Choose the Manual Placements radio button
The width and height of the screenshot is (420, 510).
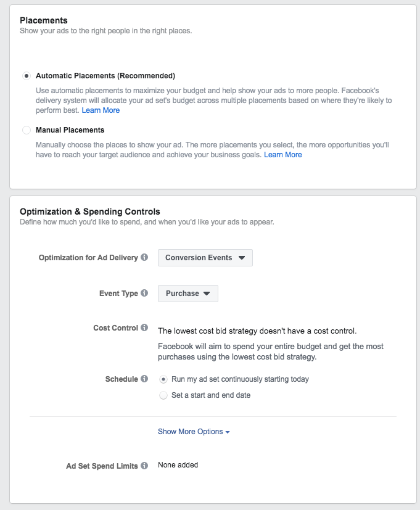point(26,130)
